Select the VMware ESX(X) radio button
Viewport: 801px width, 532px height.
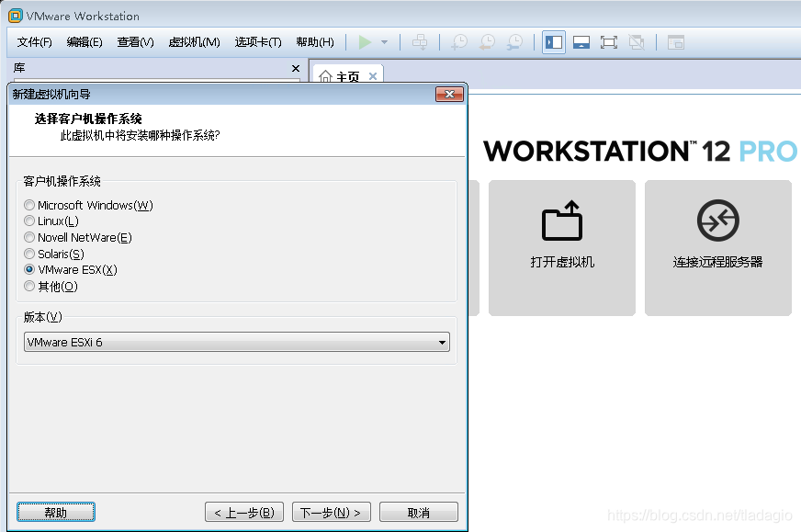[x=29, y=269]
